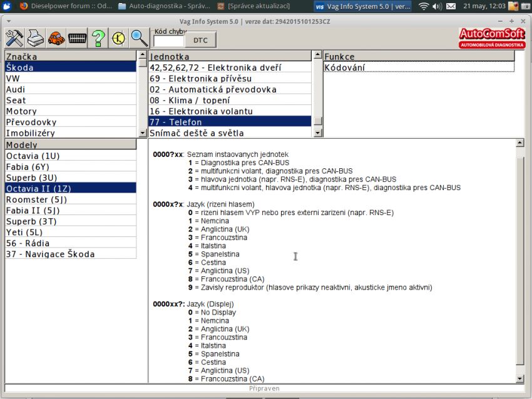Screen dimensions: 532x399
Task: Select the Vag Info System taskbar button
Action: [x=363, y=6]
